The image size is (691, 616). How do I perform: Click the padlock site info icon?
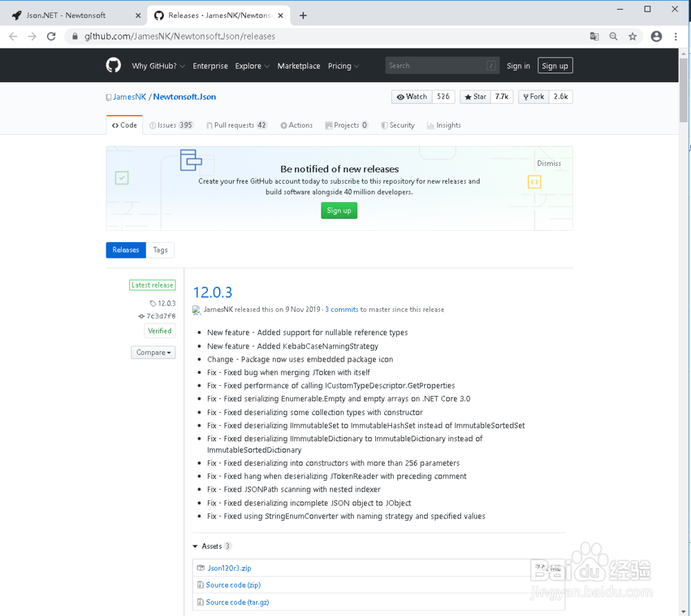point(75,37)
